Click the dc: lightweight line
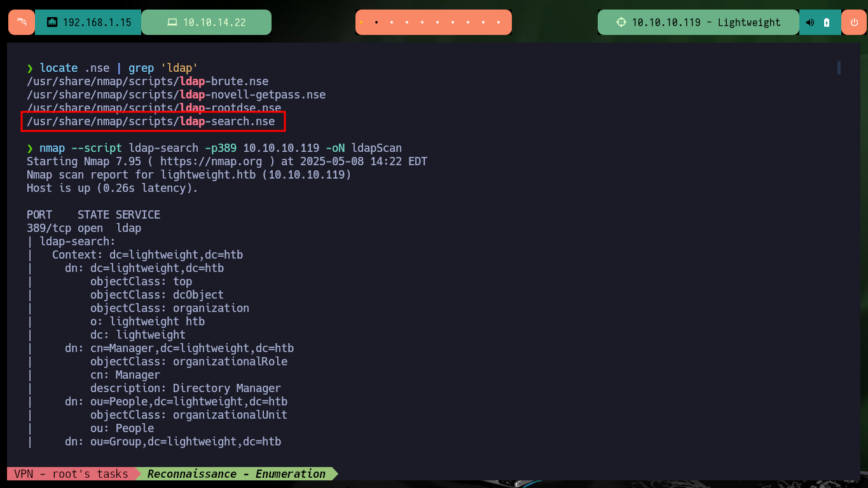Screen dimensions: 868x488 point(138,335)
